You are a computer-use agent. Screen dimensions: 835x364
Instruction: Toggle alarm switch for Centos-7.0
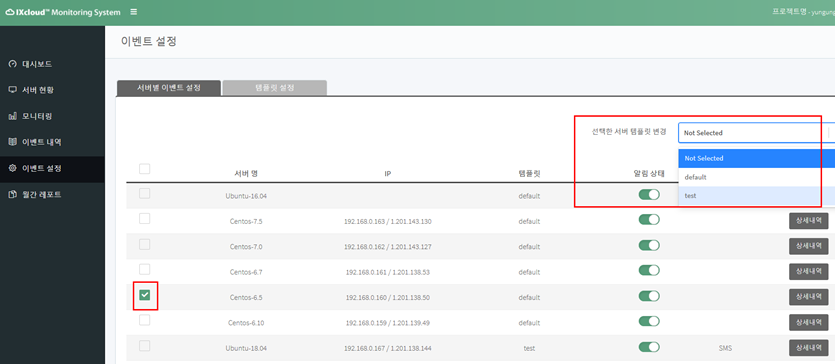pyautogui.click(x=649, y=245)
